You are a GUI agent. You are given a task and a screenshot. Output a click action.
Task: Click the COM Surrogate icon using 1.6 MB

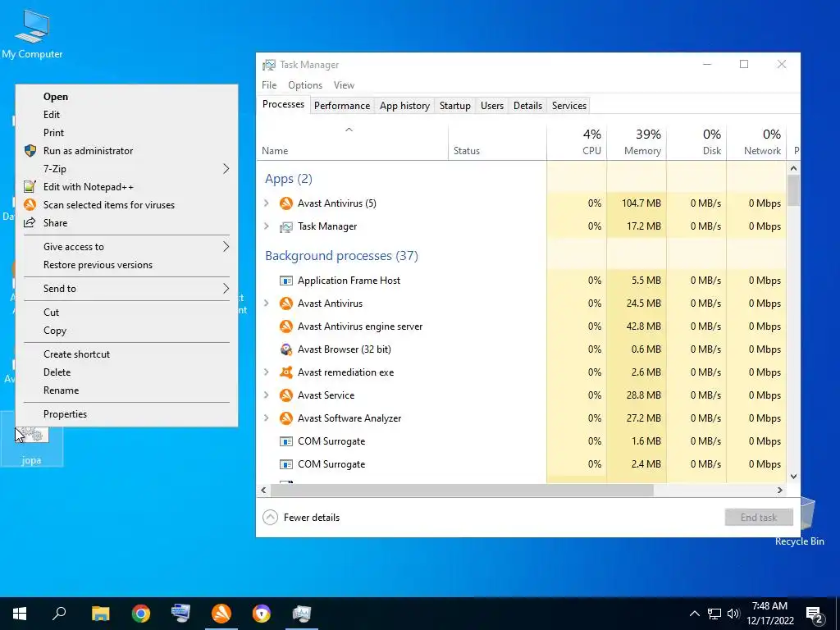286,441
